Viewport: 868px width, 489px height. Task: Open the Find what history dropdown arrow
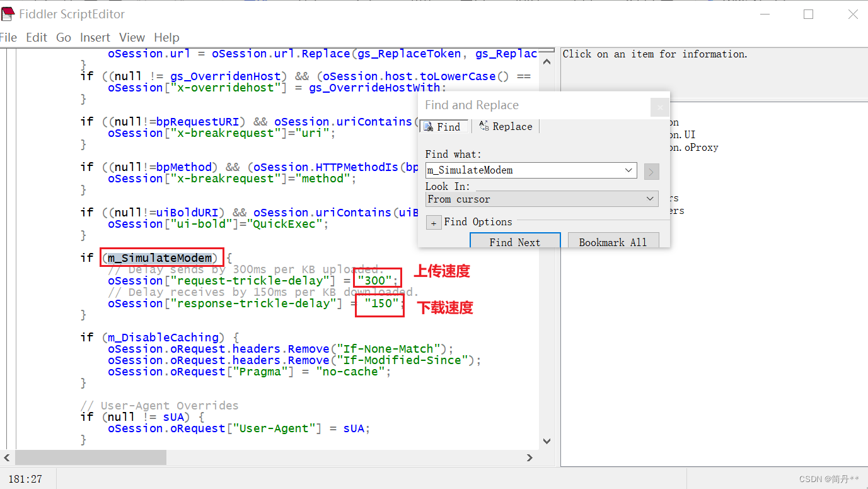click(628, 170)
